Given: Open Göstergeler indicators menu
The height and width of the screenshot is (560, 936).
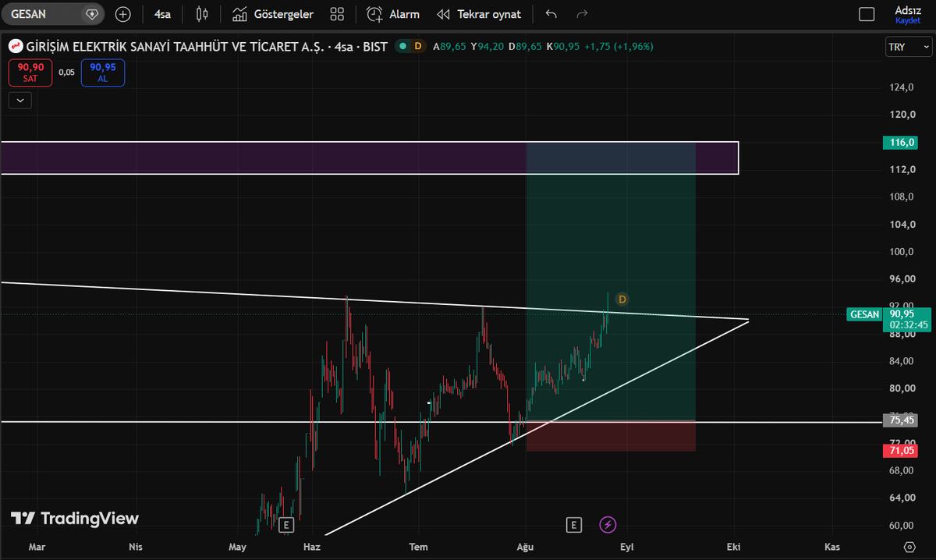Looking at the screenshot, I should [273, 14].
